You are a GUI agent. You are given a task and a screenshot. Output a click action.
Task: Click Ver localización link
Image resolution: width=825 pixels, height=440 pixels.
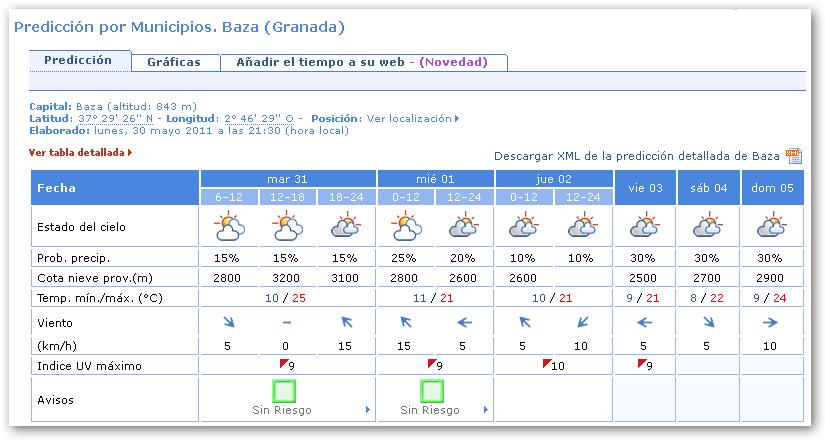click(x=412, y=118)
